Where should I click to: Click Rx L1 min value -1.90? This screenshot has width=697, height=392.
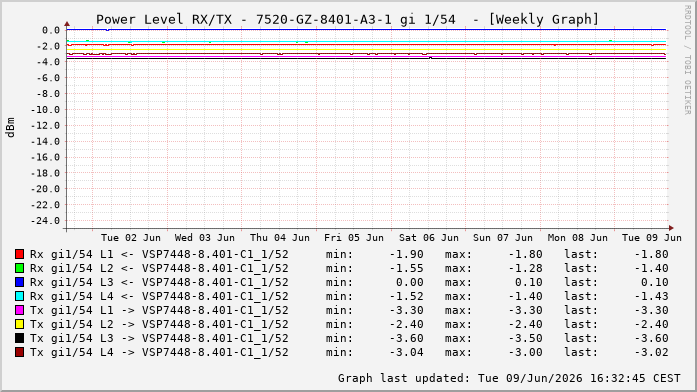[x=407, y=255]
